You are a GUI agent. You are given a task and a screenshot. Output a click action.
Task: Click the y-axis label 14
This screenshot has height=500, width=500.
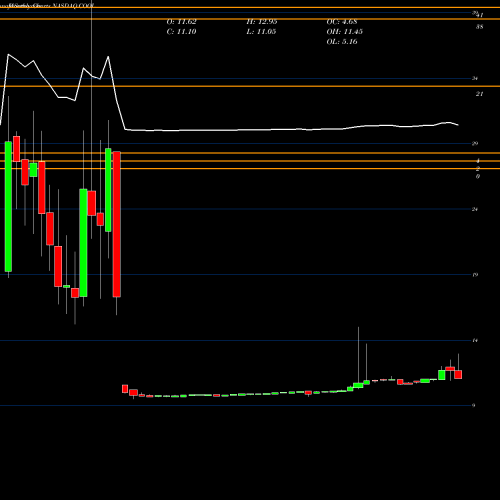[475, 340]
